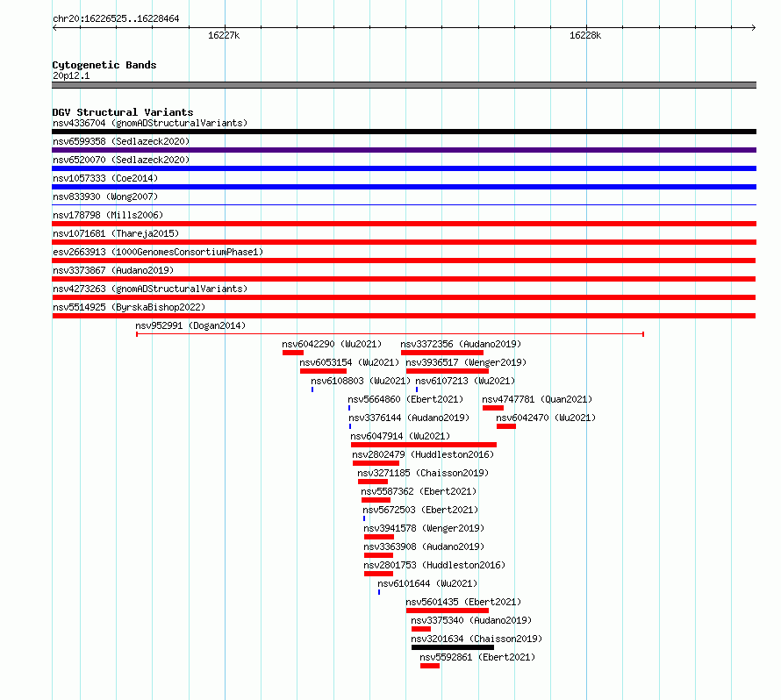Open nsv3271185 (Chaisson2019) label
Image resolution: width=781 pixels, height=700 pixels.
(x=423, y=473)
